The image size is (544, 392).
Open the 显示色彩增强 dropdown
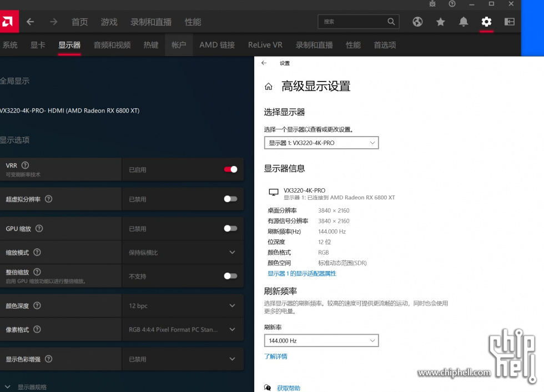pos(183,359)
